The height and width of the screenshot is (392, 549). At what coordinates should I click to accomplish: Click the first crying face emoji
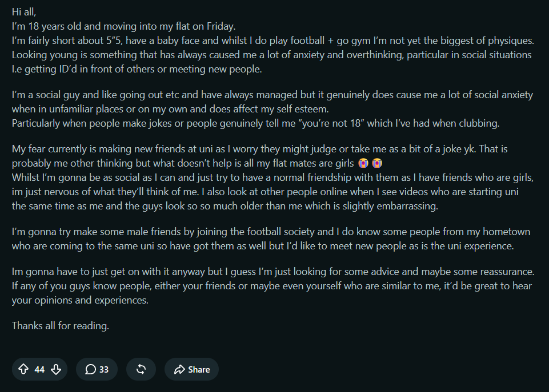pos(363,163)
